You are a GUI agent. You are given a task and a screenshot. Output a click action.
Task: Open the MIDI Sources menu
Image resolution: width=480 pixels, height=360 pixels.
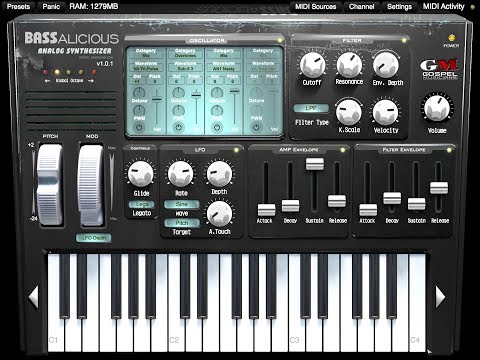(315, 6)
